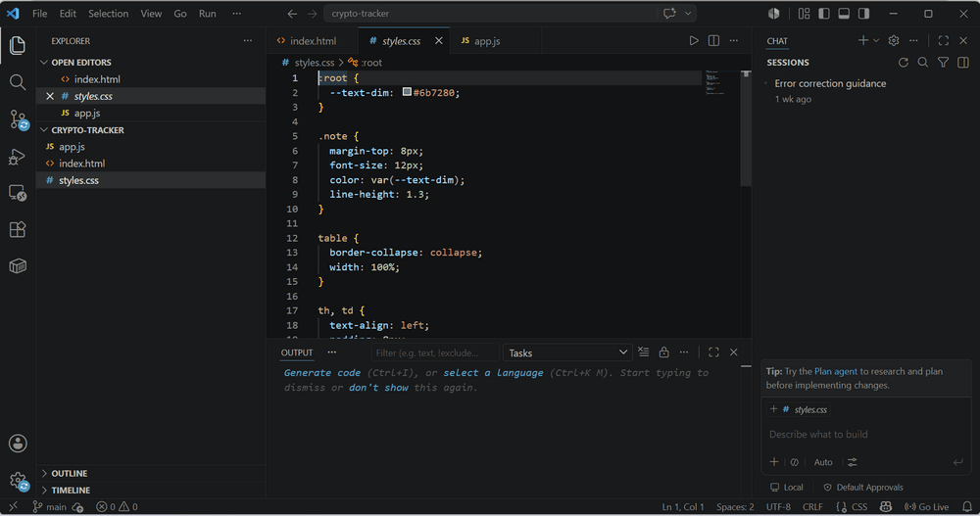Screen dimensions: 980x516
Task: Open the Copilot icon in status bar
Action: (x=886, y=506)
